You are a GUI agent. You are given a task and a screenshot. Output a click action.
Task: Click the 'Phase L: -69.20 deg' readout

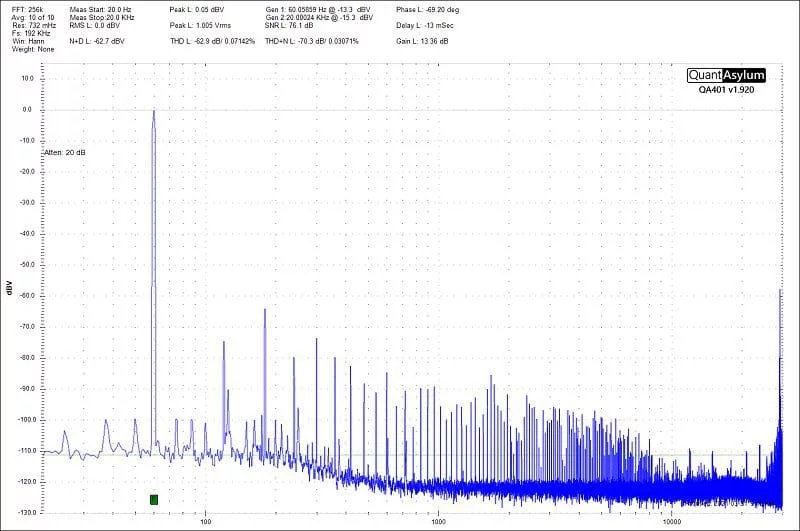pos(428,10)
